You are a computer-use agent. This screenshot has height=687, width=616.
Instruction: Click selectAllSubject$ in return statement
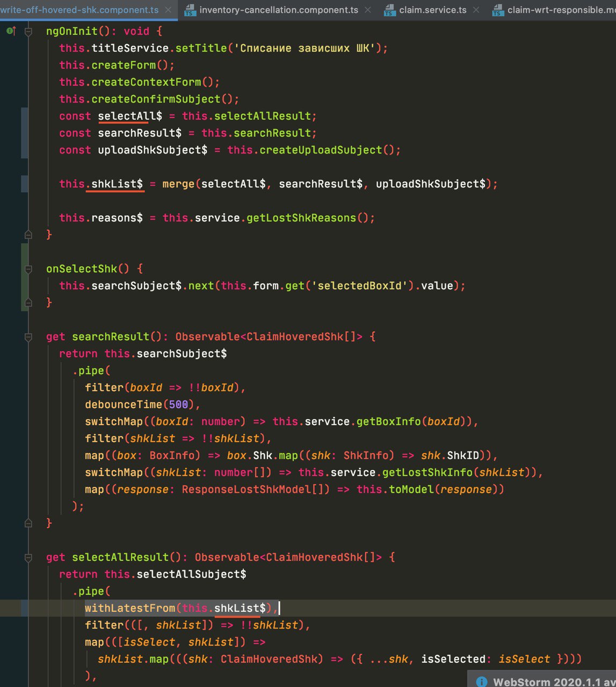coord(191,574)
